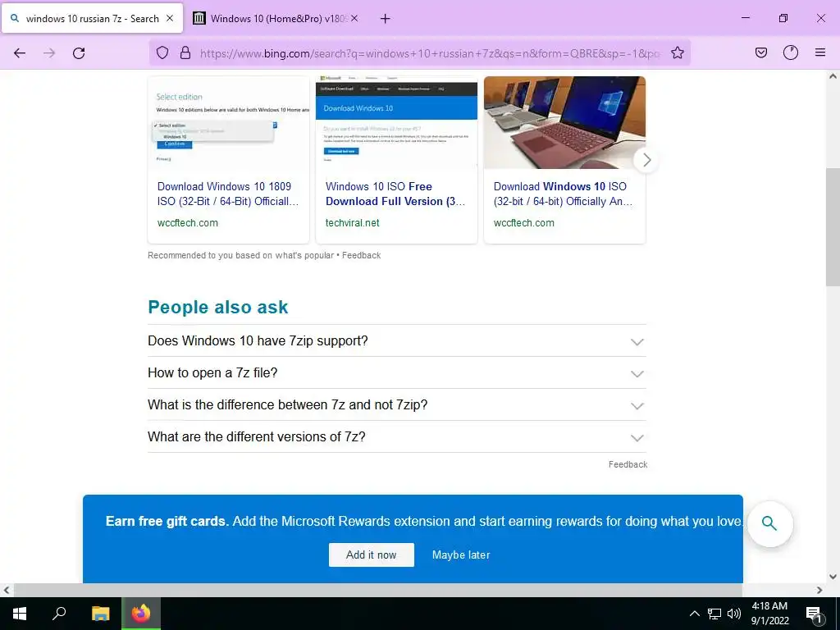840x630 pixels.
Task: Open Windows taskbar search
Action: (59, 614)
